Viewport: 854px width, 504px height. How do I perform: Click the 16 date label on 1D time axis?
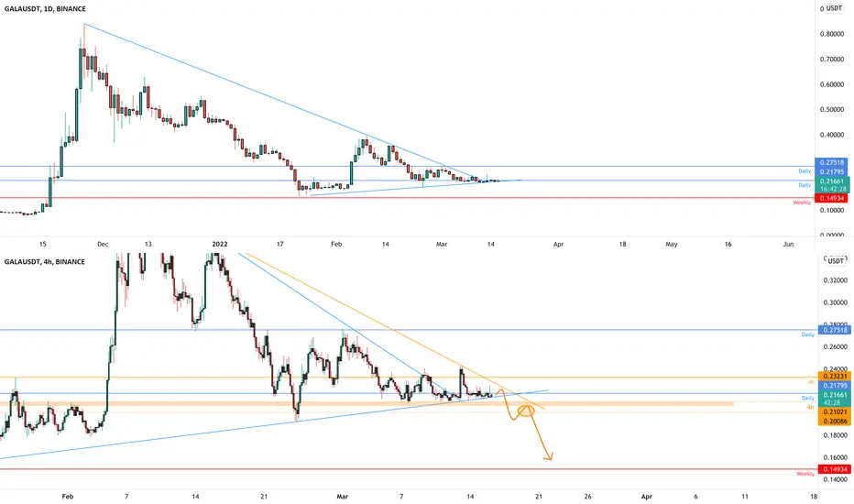(728, 244)
